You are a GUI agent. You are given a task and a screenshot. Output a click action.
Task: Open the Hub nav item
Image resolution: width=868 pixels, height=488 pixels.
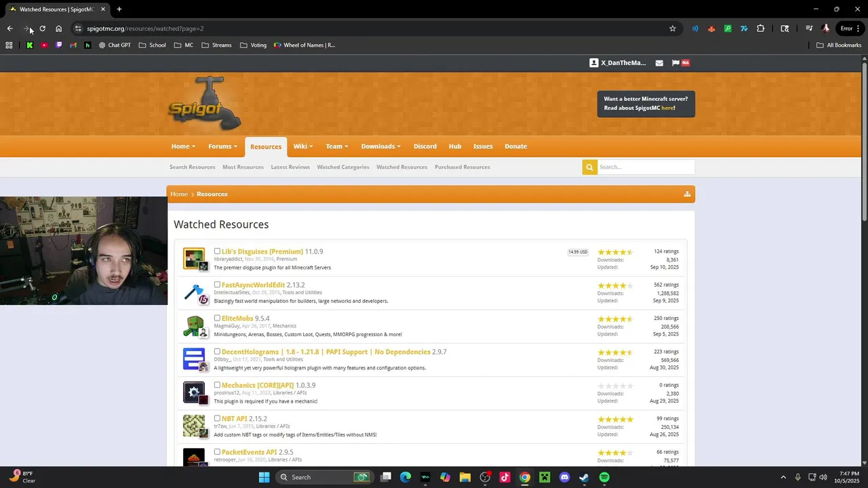click(455, 146)
